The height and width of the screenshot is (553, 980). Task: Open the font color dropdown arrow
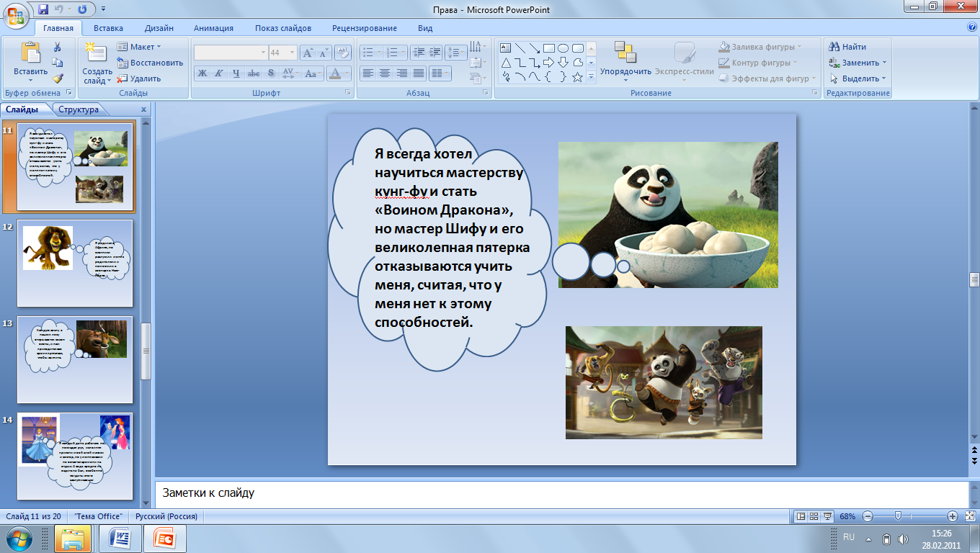tap(346, 73)
